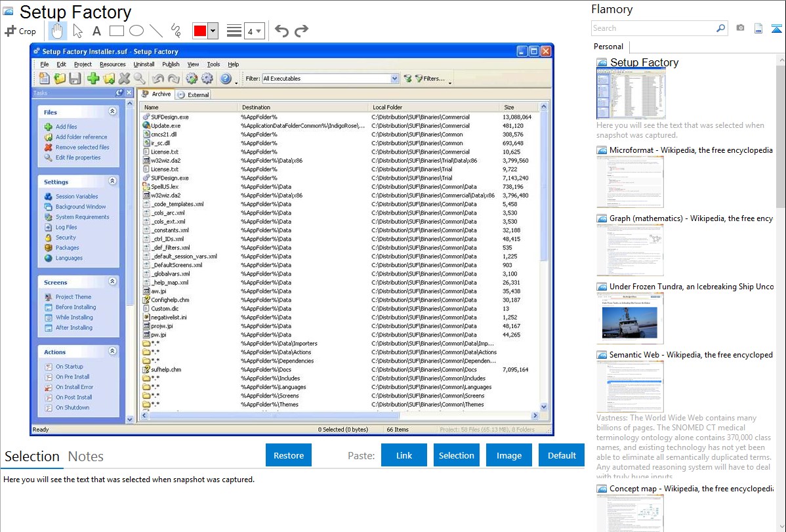
Task: Click the camera capture icon
Action: click(x=740, y=28)
